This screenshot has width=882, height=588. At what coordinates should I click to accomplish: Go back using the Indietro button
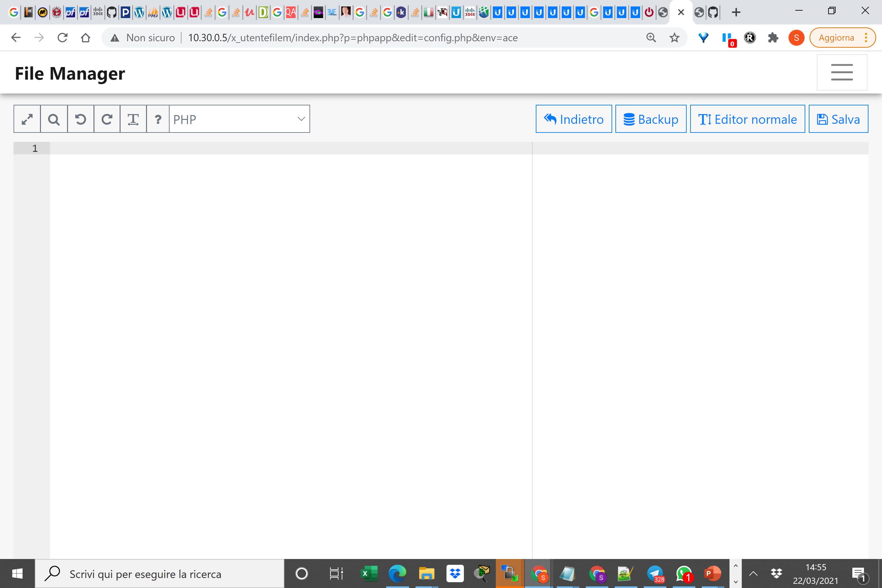coord(573,119)
